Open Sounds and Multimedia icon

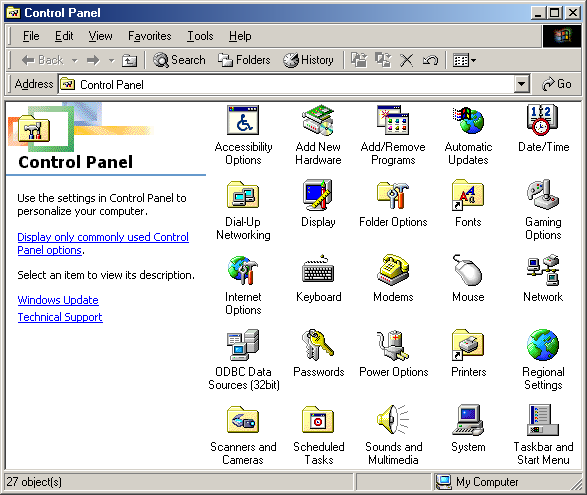393,420
